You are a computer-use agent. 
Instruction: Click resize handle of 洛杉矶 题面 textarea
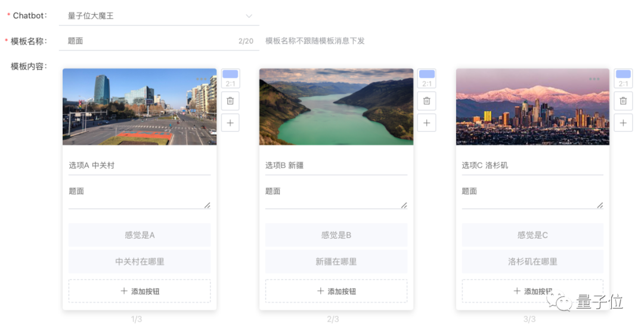point(600,205)
